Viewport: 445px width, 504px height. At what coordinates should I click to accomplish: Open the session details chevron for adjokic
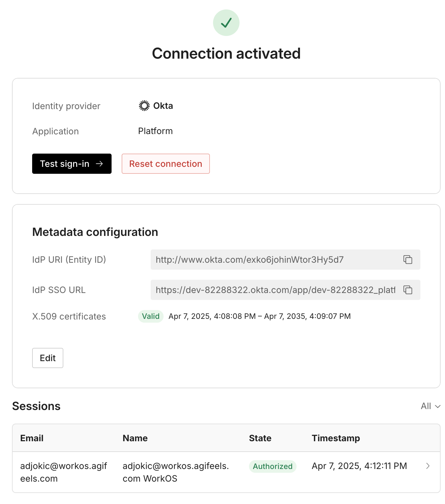(428, 466)
